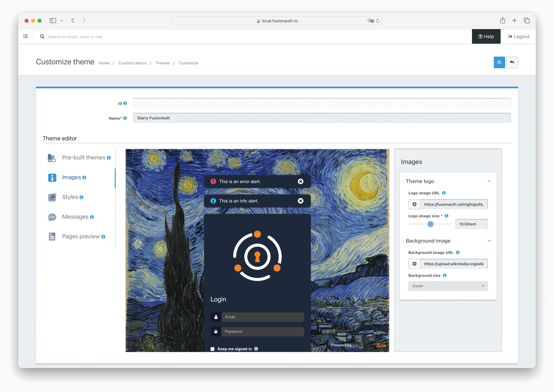Viewport: 554px width, 392px height.
Task: Click the info icon next to Pages preview
Action: tap(103, 237)
